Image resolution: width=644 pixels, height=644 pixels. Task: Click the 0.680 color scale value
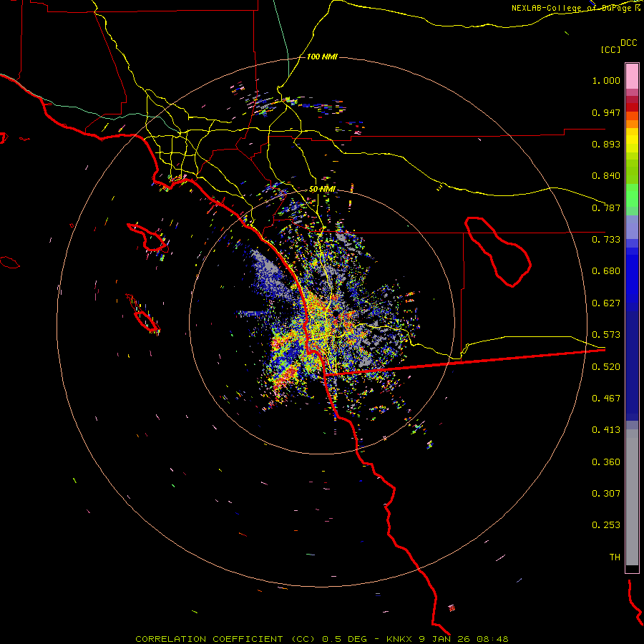[x=606, y=271]
